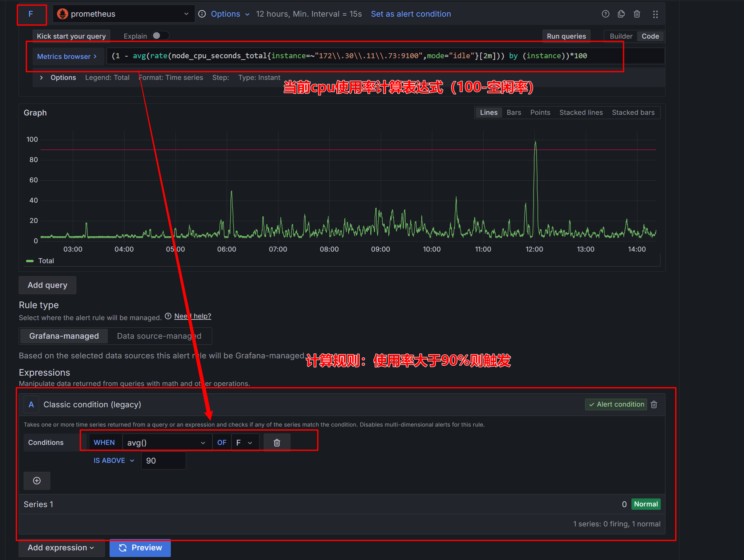Screen dimensions: 744x560
Task: Delete query F with trash icon
Action: coord(637,14)
